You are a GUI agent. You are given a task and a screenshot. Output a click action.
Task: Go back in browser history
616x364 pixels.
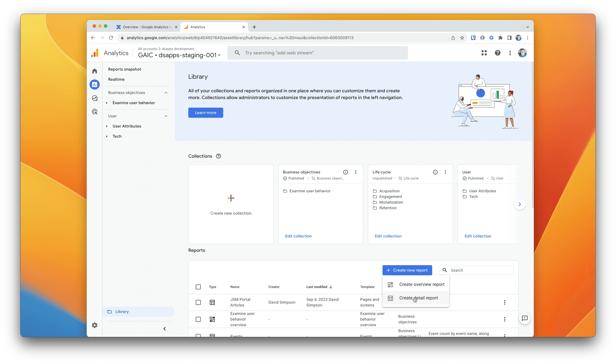click(x=93, y=38)
